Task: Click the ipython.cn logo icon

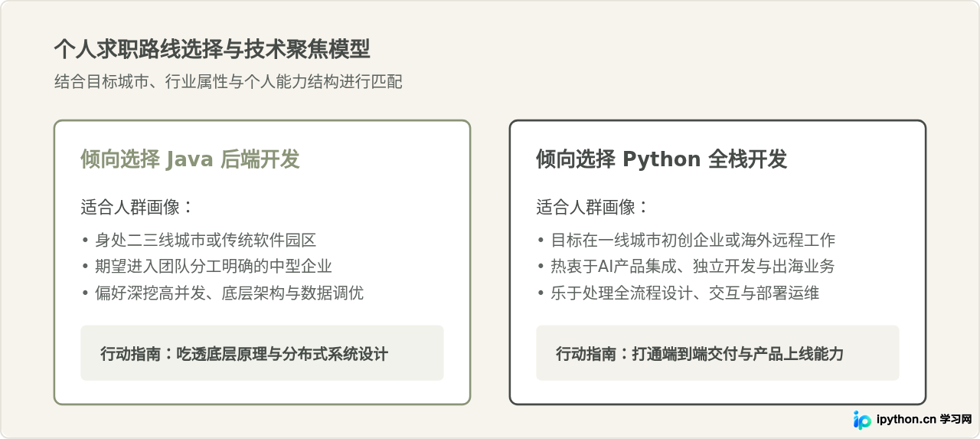Action: point(862,420)
